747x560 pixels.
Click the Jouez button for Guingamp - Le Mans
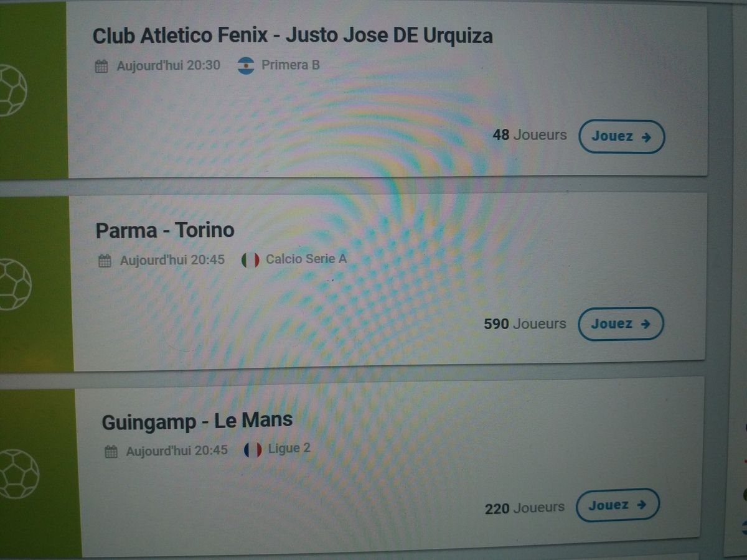pyautogui.click(x=618, y=505)
